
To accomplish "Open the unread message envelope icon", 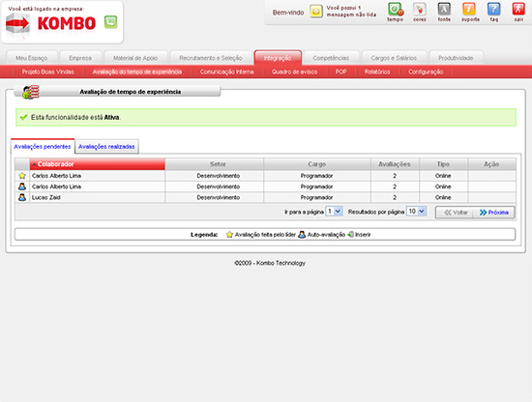I will pos(316,12).
